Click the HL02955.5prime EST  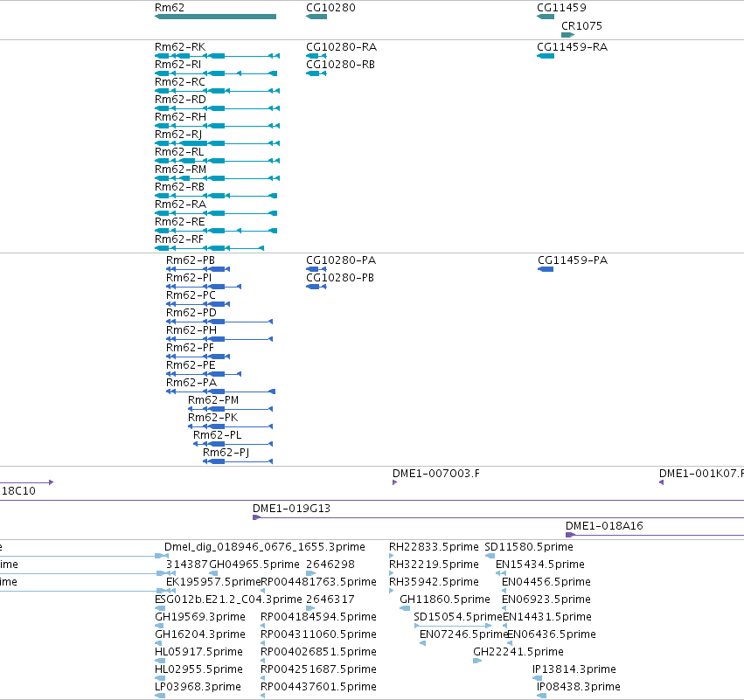click(x=160, y=678)
